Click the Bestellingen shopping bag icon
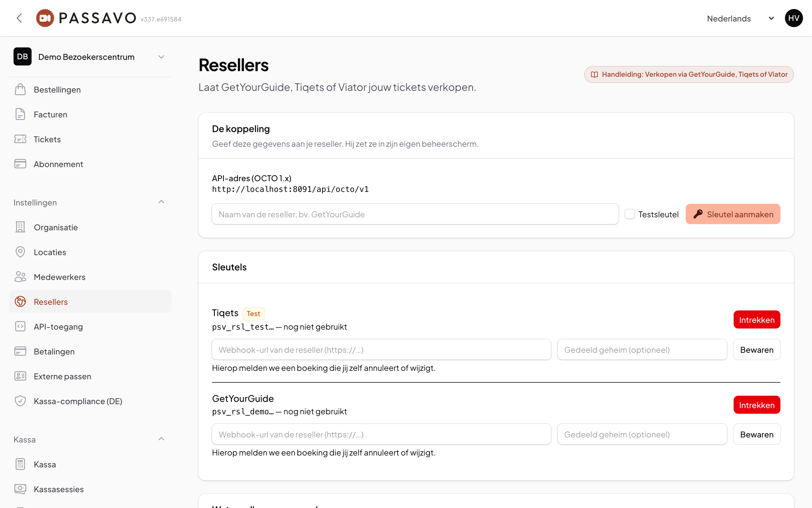 [x=20, y=89]
